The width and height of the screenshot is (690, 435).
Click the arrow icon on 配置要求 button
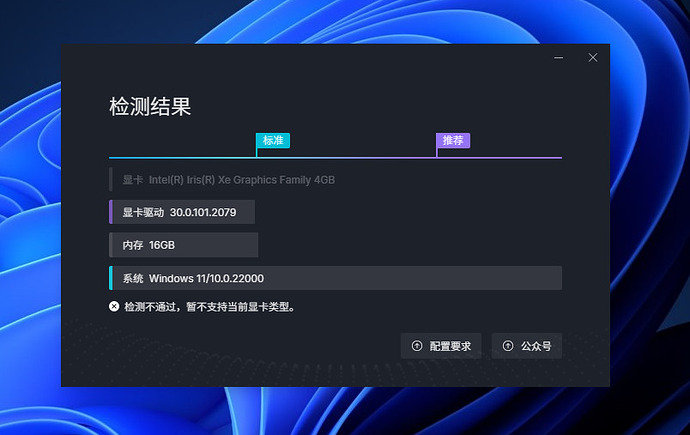tap(417, 346)
